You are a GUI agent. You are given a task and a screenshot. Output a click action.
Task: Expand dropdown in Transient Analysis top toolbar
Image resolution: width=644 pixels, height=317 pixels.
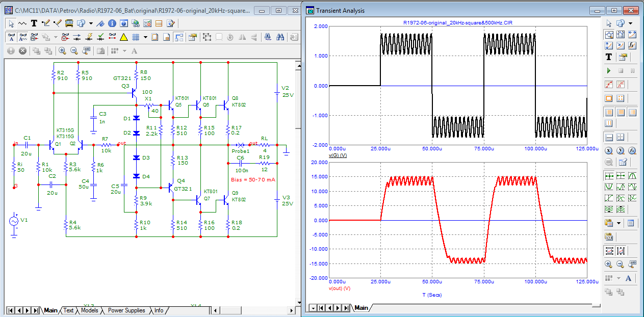point(630,23)
